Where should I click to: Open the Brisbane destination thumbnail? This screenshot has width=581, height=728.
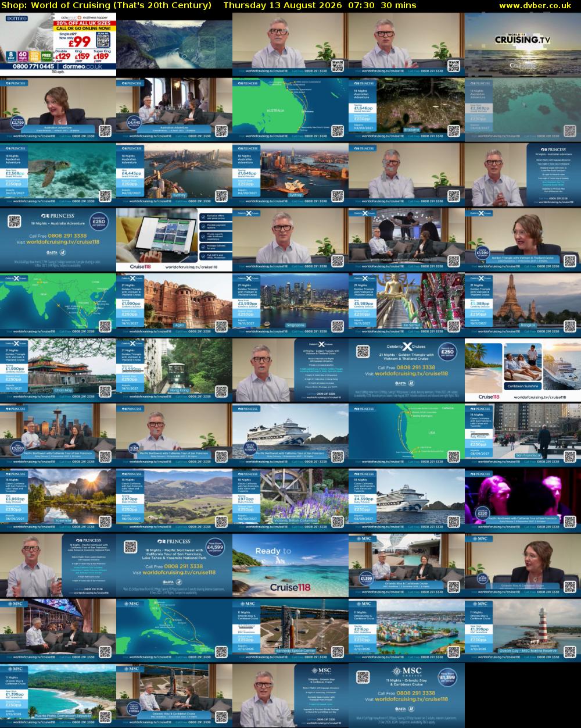(x=407, y=109)
